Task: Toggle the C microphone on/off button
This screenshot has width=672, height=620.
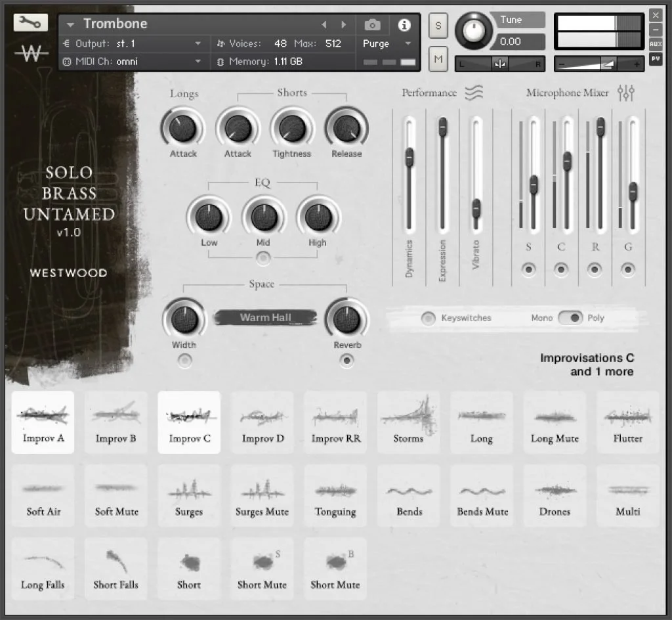Action: pos(561,269)
